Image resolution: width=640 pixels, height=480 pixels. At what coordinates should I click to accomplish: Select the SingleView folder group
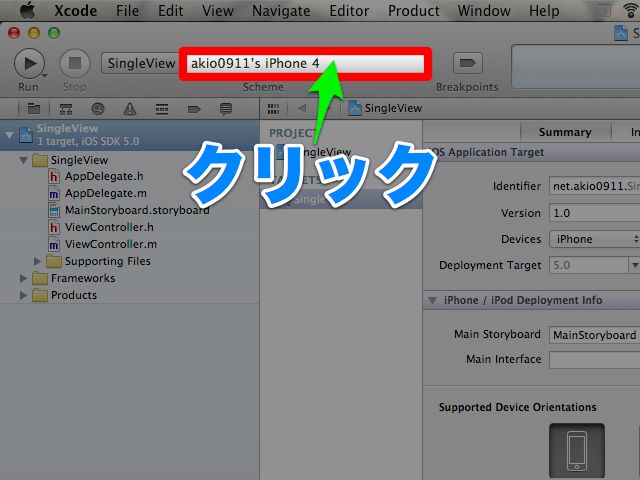[79, 160]
